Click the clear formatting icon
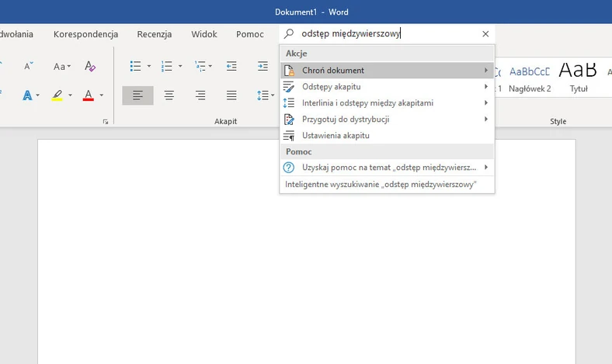 [90, 67]
